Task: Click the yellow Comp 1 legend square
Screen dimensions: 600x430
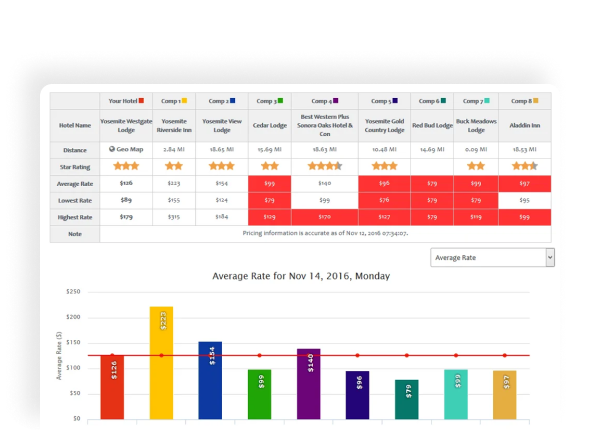Action: (184, 101)
